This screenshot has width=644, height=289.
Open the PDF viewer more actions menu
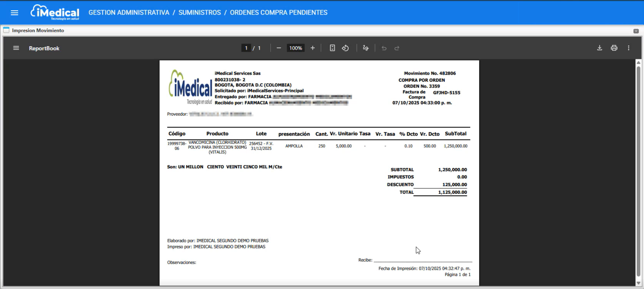[x=629, y=48]
